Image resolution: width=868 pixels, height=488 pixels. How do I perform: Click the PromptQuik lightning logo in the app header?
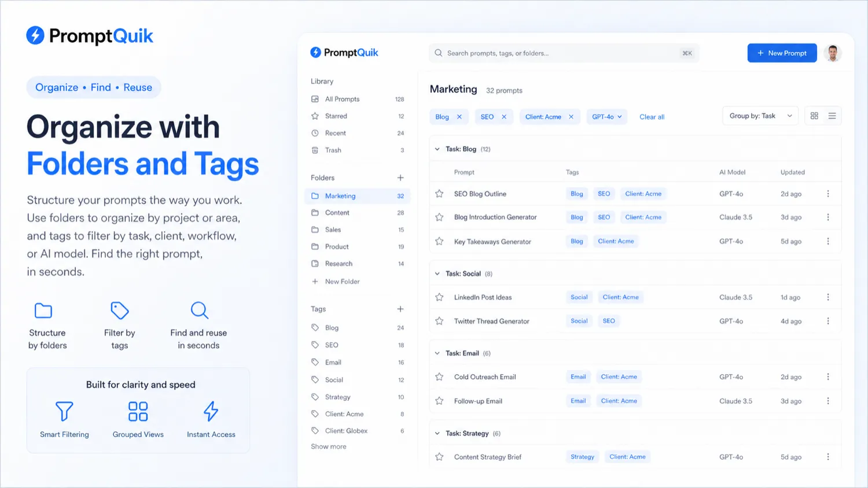[x=315, y=53]
